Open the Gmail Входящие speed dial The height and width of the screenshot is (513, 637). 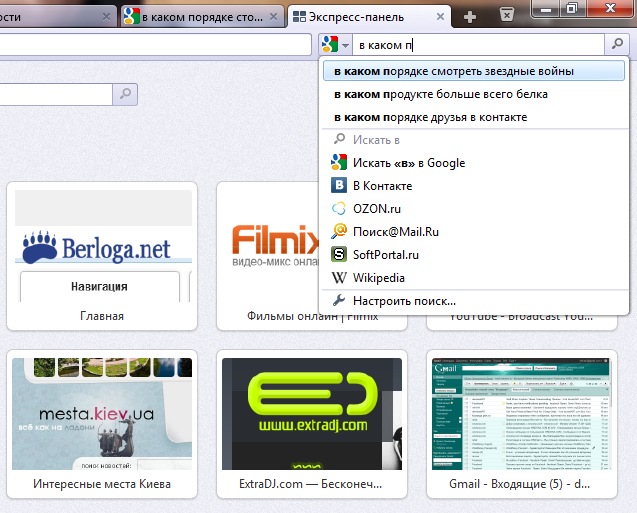pos(522,424)
